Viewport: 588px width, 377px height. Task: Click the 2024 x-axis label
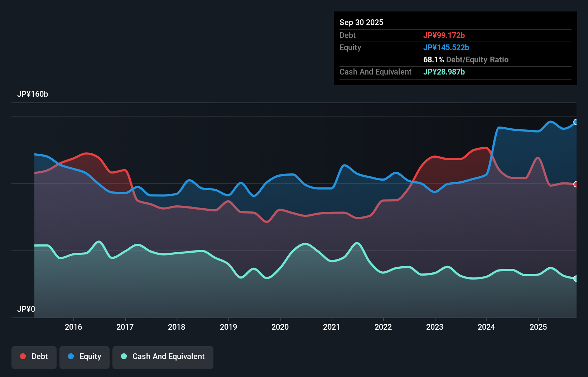pyautogui.click(x=486, y=327)
